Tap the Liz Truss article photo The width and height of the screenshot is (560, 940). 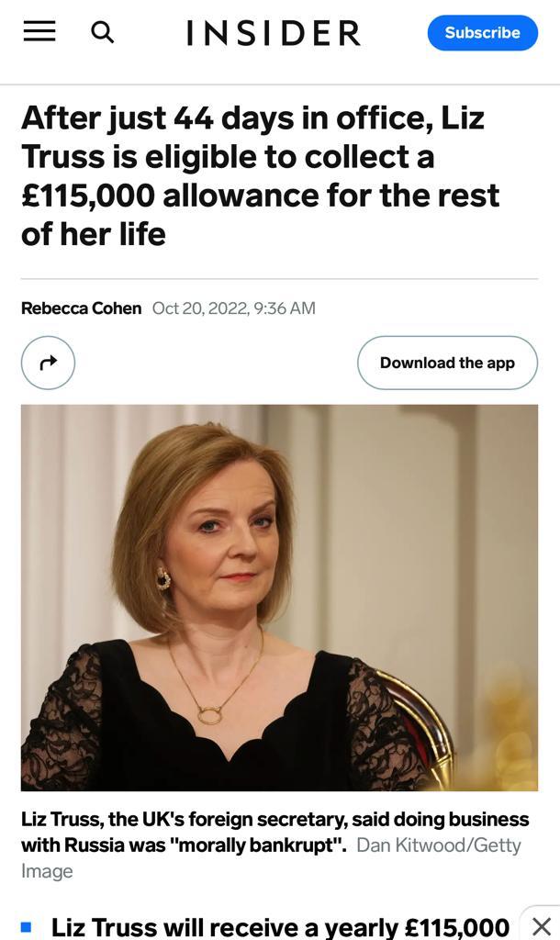(x=279, y=597)
